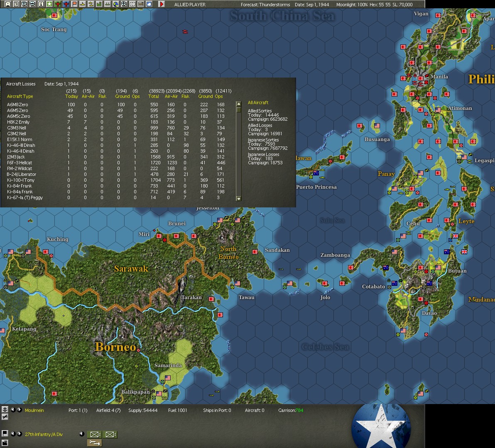Click the Brunei label on map

click(x=177, y=223)
